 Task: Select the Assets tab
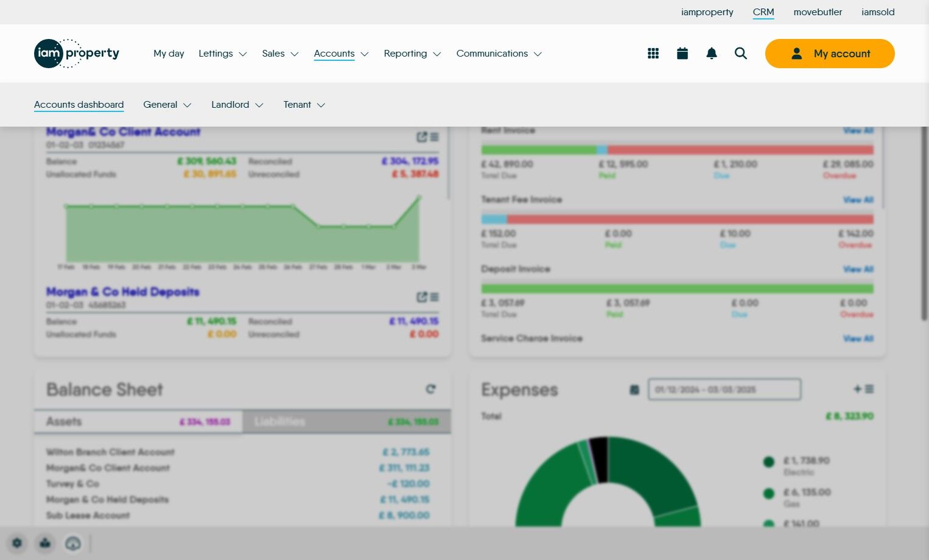click(138, 421)
